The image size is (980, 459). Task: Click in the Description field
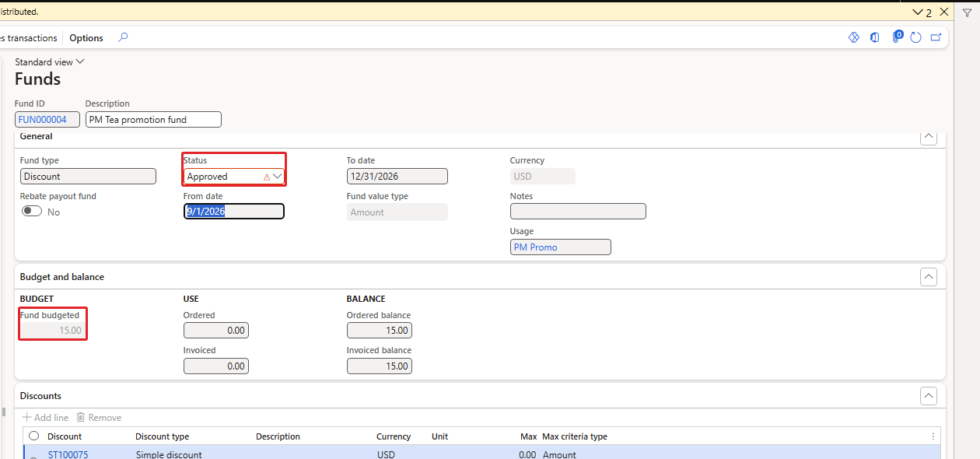tap(153, 120)
